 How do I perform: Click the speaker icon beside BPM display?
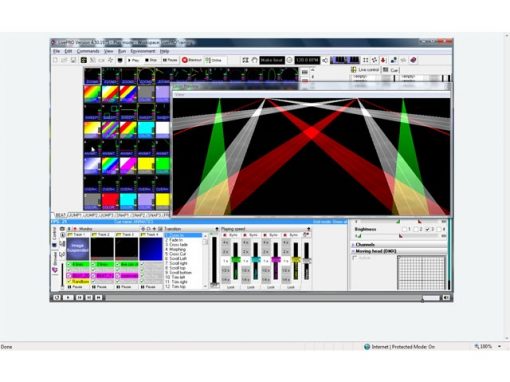tap(325, 60)
